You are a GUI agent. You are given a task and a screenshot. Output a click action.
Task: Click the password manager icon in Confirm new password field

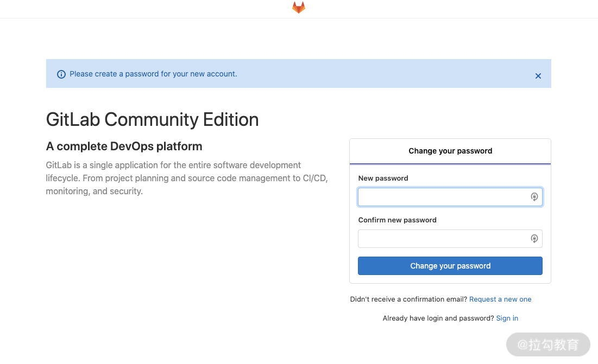534,239
